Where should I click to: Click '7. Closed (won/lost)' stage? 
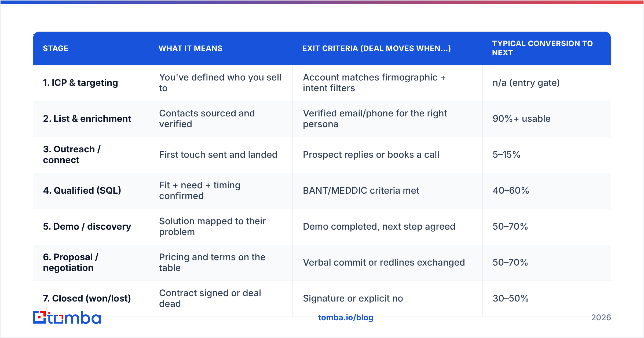point(87,298)
